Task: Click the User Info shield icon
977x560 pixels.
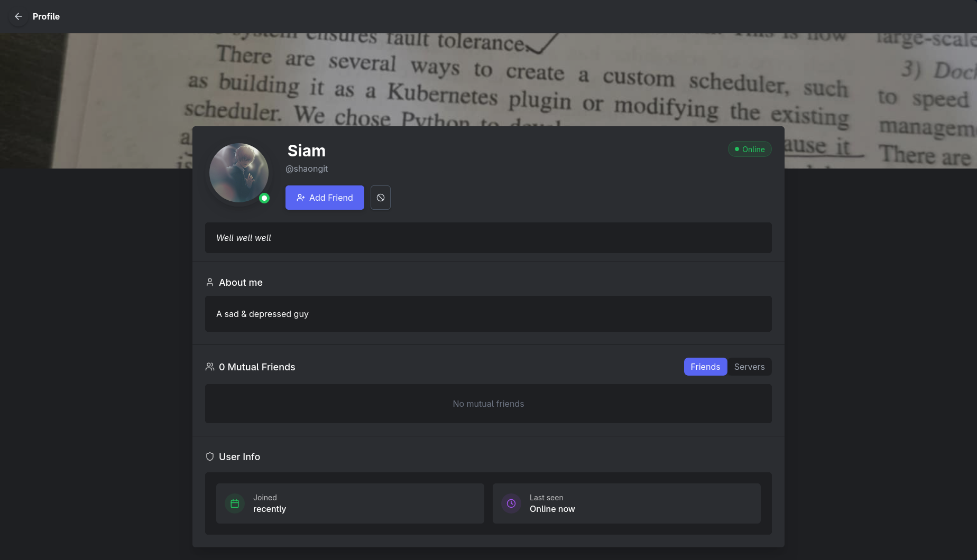Action: click(x=210, y=456)
